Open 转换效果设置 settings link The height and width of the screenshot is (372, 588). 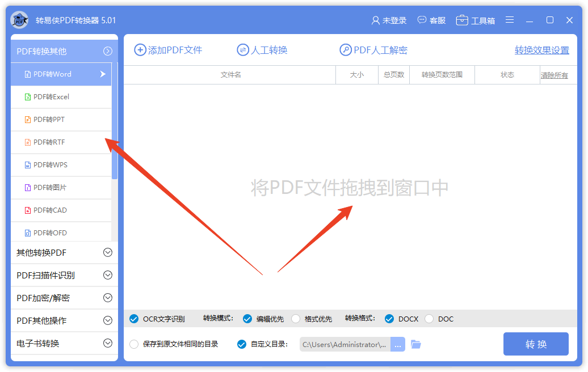[x=541, y=50]
